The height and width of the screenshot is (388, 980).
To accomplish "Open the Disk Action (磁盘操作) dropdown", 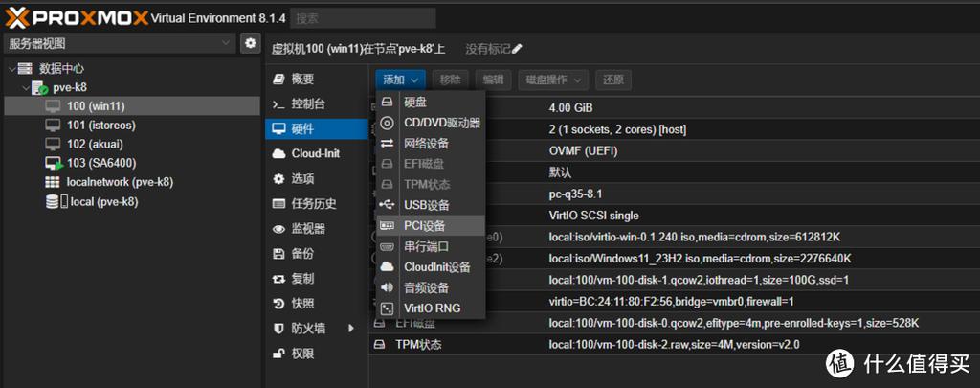I will point(553,80).
